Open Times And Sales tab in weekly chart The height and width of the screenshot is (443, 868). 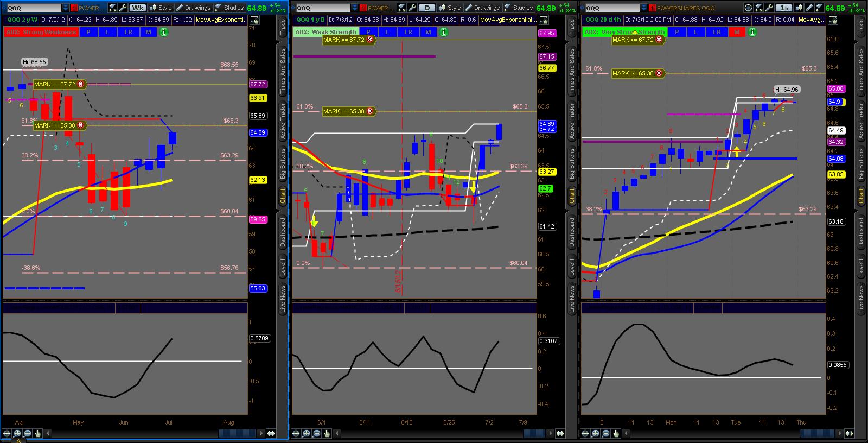283,72
